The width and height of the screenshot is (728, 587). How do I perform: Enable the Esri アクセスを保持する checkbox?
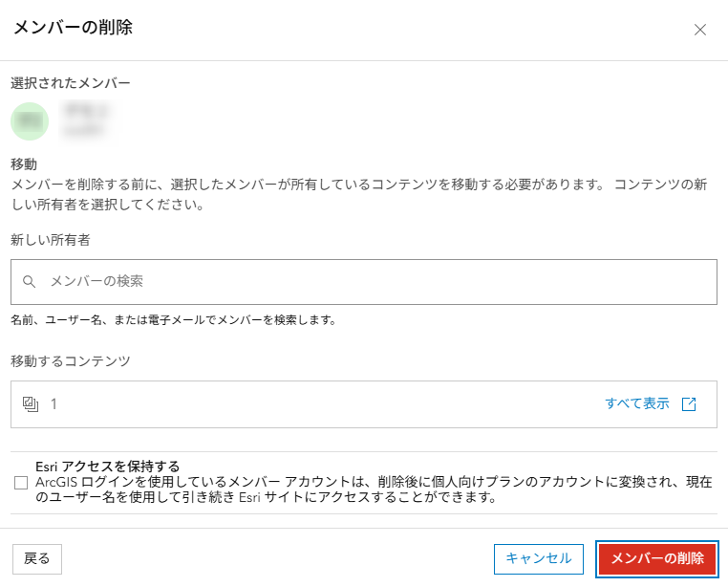21,483
